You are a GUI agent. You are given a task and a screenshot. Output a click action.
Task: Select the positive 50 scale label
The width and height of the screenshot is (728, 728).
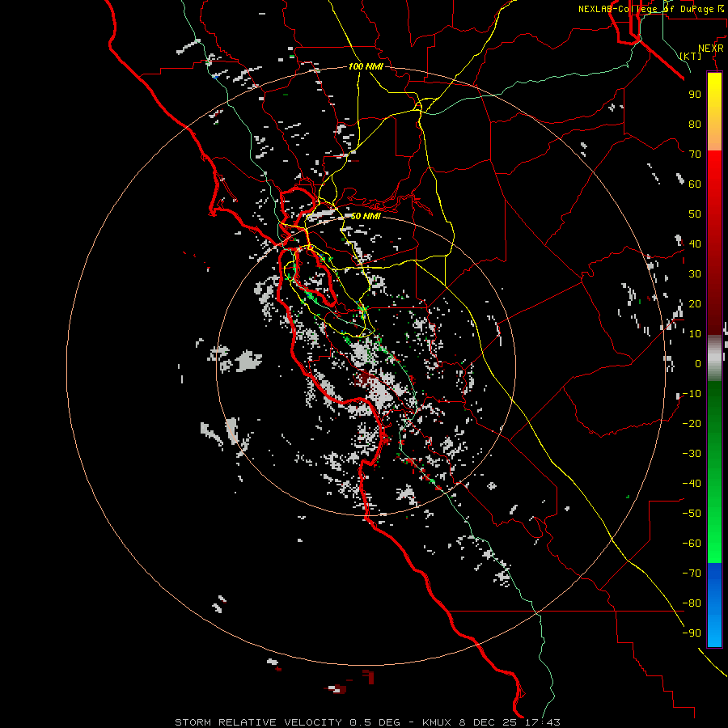tap(695, 214)
